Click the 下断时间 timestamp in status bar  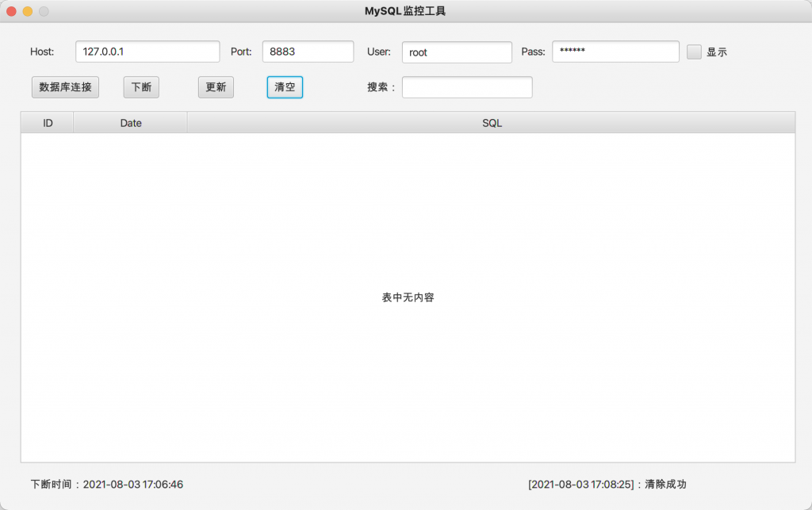click(106, 484)
